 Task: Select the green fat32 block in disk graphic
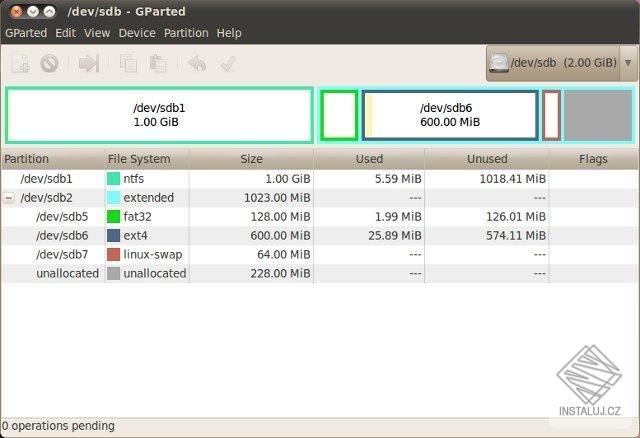point(339,115)
